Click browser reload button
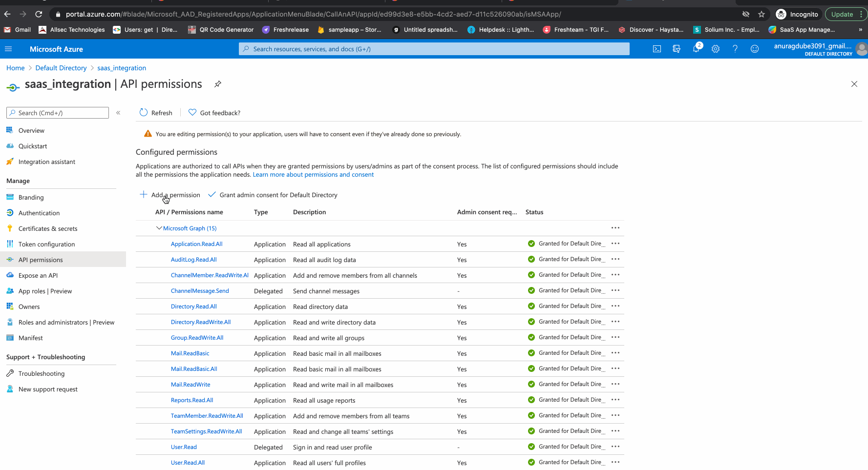This screenshot has height=470, width=868. tap(39, 14)
